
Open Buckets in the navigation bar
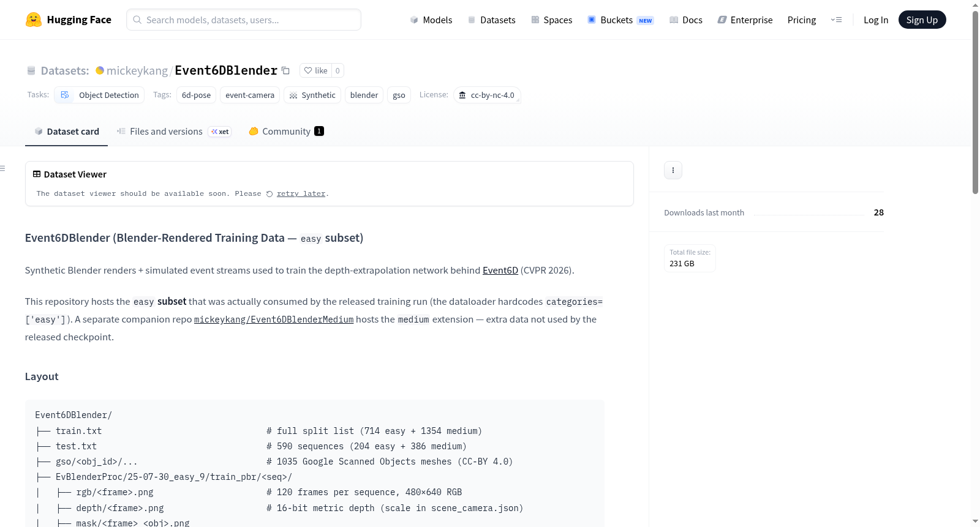(x=620, y=20)
